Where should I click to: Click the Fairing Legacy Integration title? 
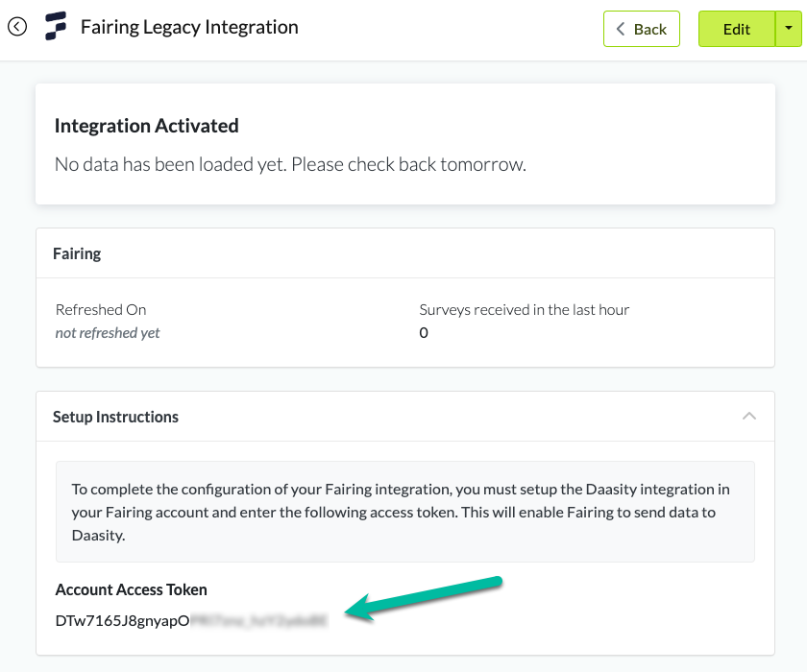coord(189,28)
